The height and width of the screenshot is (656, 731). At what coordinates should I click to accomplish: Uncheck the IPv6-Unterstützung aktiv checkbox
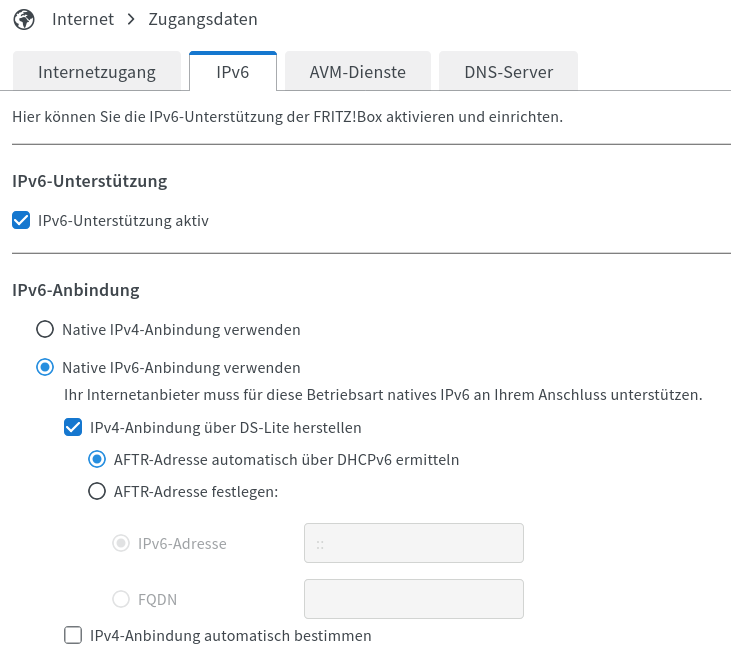21,220
